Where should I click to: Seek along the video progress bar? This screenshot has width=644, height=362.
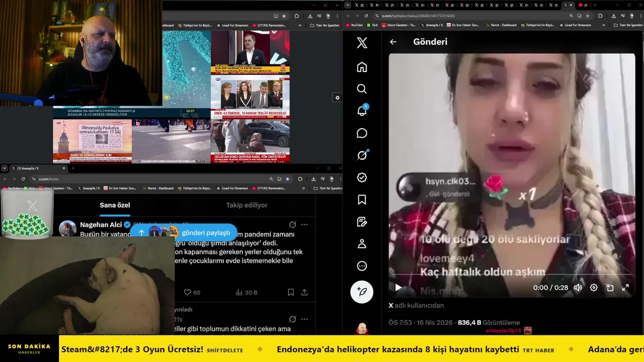tap(512, 275)
